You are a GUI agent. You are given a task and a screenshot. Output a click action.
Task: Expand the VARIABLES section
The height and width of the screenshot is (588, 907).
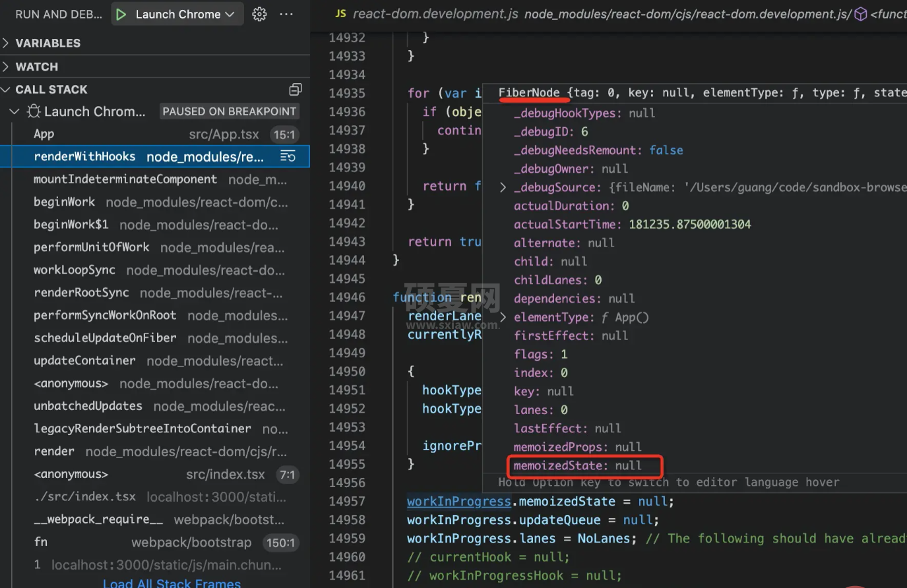click(x=154, y=43)
